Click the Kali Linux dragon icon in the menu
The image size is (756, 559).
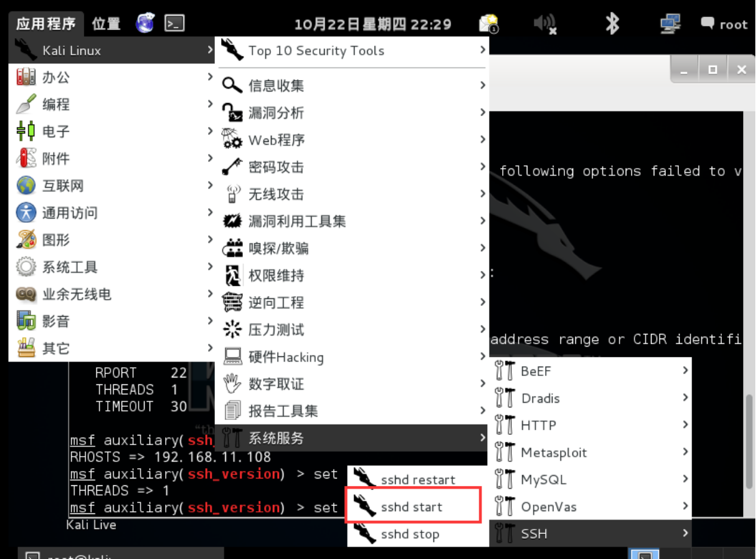coord(25,50)
